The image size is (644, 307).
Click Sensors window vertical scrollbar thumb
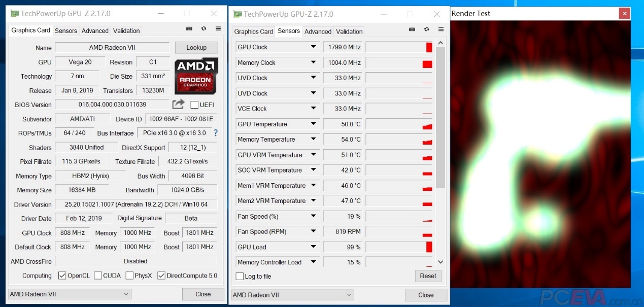[440, 117]
